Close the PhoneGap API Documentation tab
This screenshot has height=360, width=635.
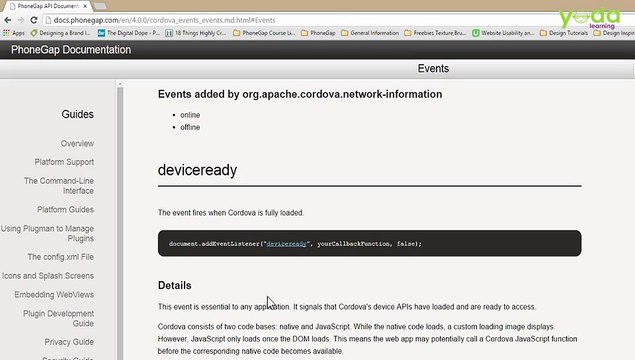pos(85,6)
